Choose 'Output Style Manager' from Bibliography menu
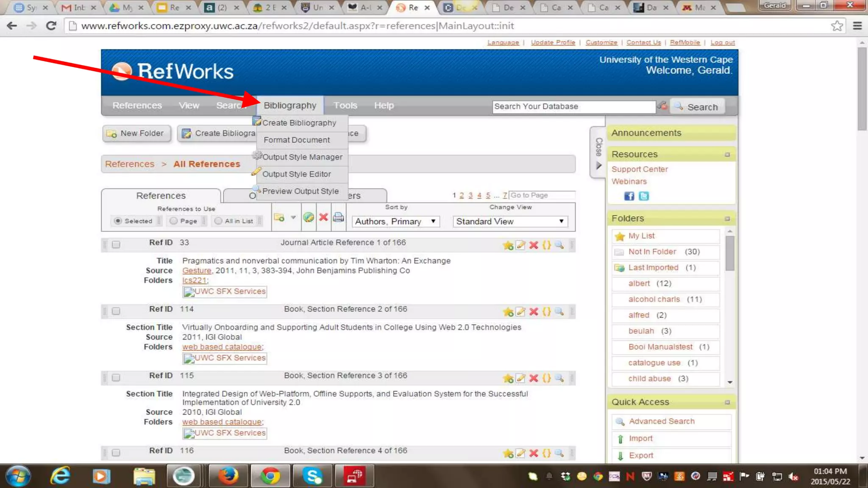 (x=302, y=157)
